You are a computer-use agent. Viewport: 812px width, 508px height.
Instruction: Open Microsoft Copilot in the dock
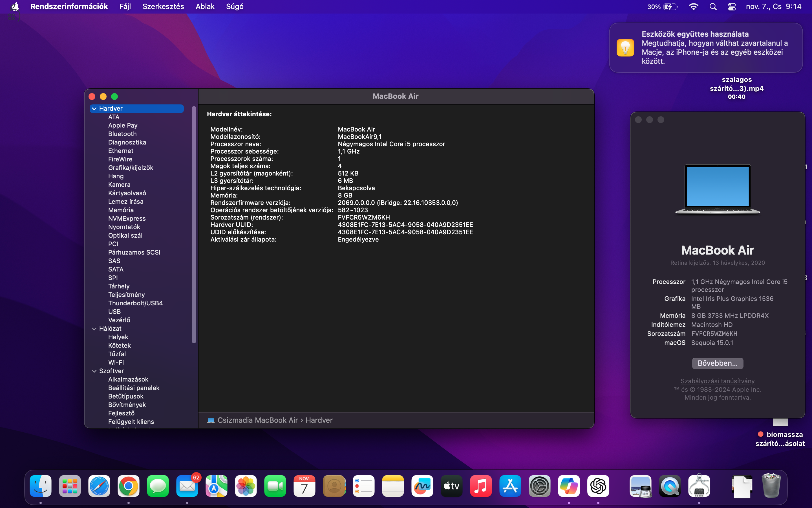click(569, 486)
